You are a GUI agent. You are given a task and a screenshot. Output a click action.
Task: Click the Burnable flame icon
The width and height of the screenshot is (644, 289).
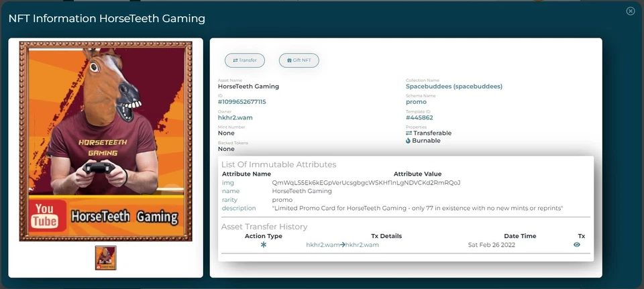pyautogui.click(x=409, y=140)
